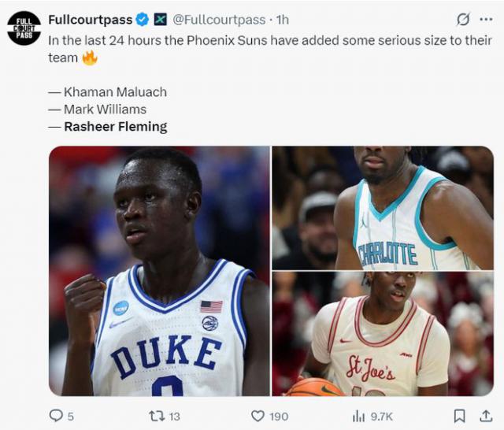Screen dimensions: 504x430
Task: Click the bold Rasheer Fleming line
Action: 115,127
